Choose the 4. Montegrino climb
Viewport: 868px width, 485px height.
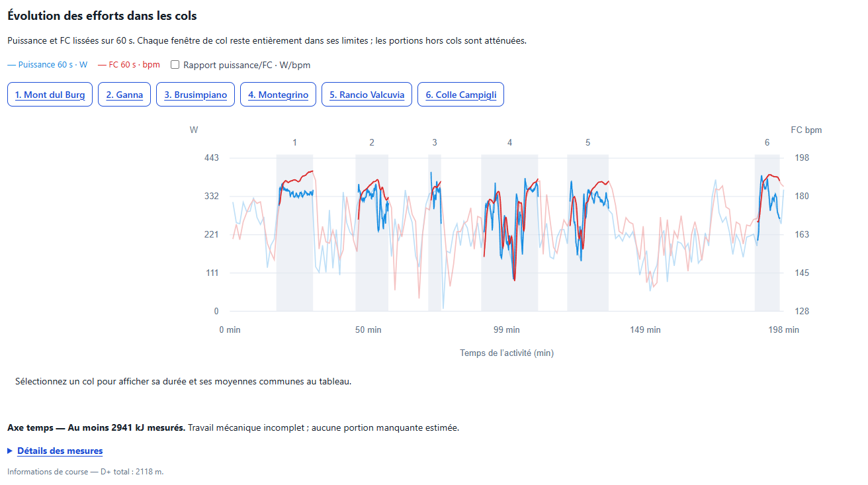point(278,95)
